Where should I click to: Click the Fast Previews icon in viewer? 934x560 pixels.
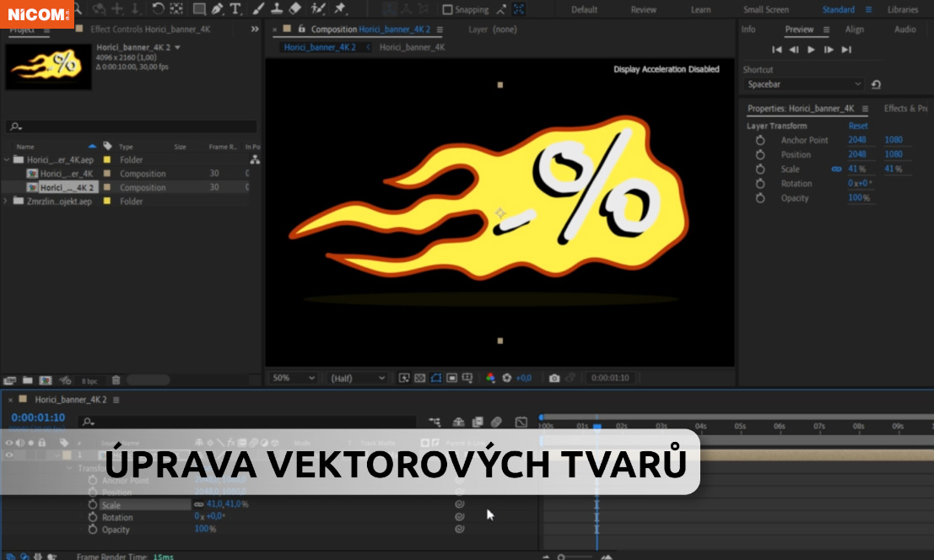pyautogui.click(x=404, y=378)
